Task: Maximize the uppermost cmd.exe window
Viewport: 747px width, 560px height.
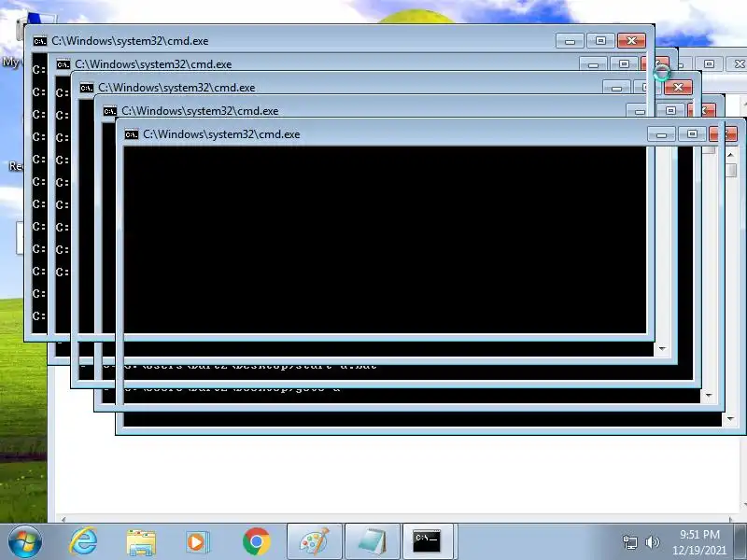Action: pyautogui.click(x=600, y=41)
